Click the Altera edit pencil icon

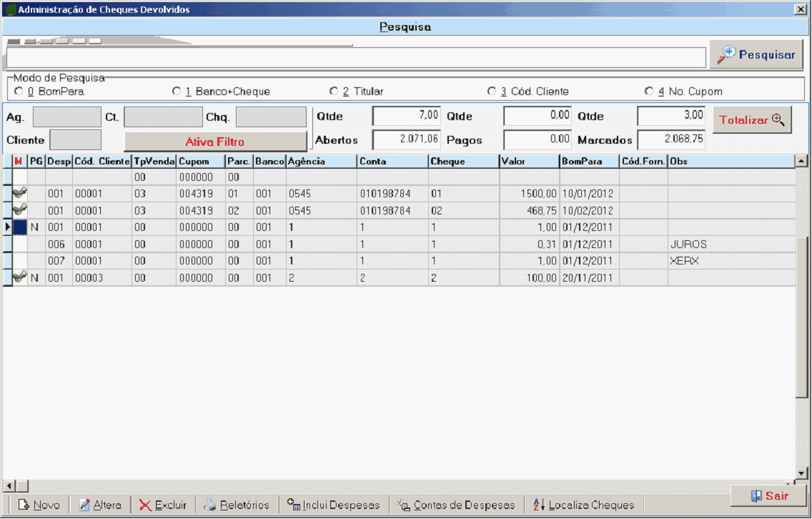(x=84, y=505)
